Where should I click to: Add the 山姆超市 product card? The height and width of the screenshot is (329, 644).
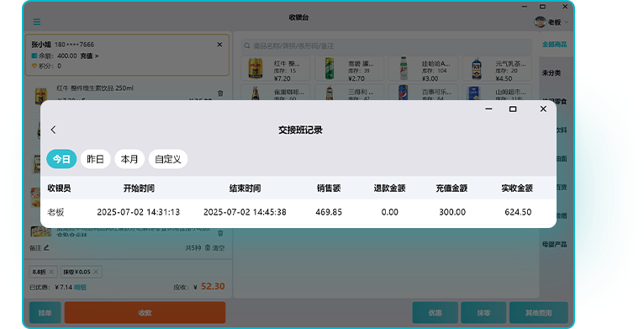pos(498,93)
